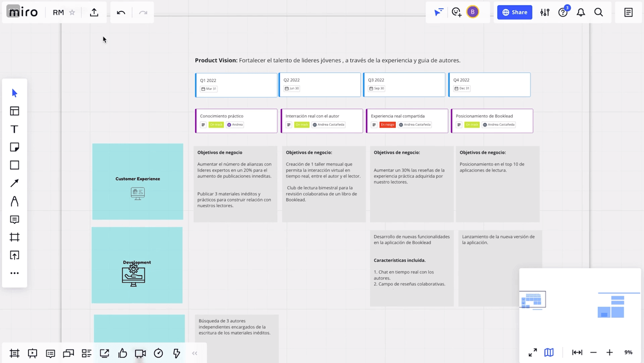The image size is (644, 363).
Task: Select the Sticky note tool
Action: 14,147
